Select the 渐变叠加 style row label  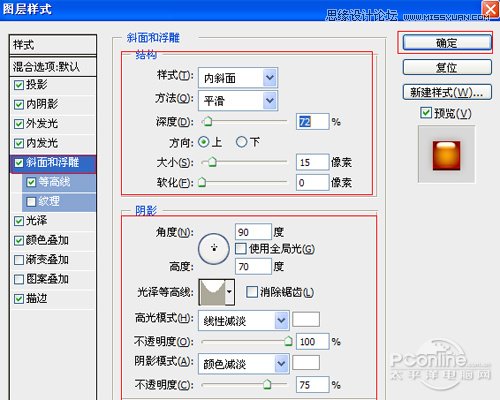[x=47, y=259]
